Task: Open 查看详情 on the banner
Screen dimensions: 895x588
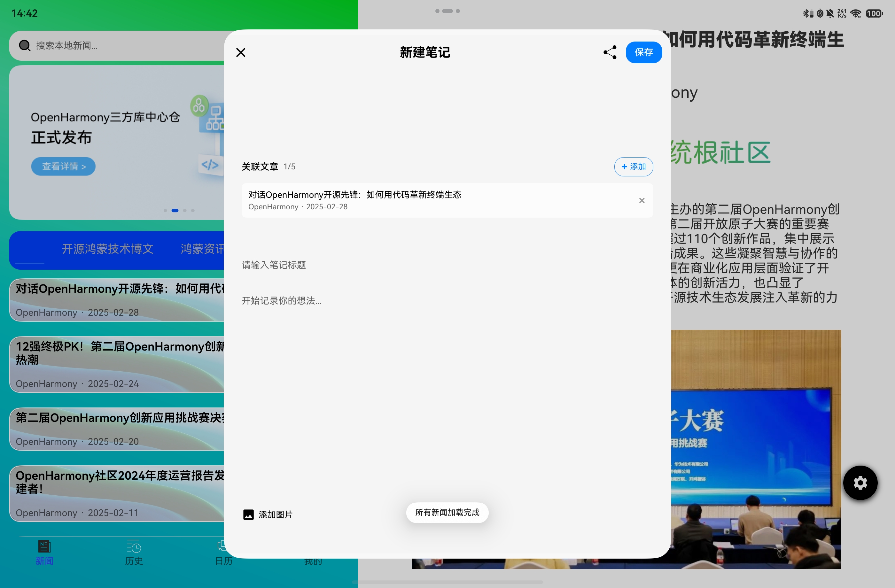Action: coord(63,166)
